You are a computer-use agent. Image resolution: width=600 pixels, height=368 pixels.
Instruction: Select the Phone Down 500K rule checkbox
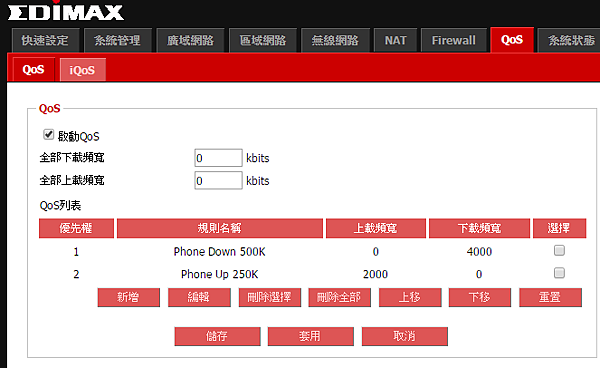(559, 251)
